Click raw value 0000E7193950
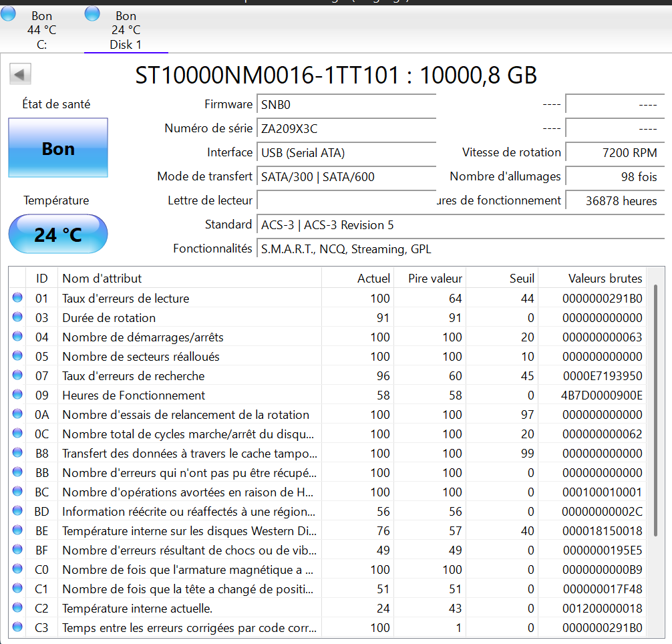672x644 pixels. [603, 375]
